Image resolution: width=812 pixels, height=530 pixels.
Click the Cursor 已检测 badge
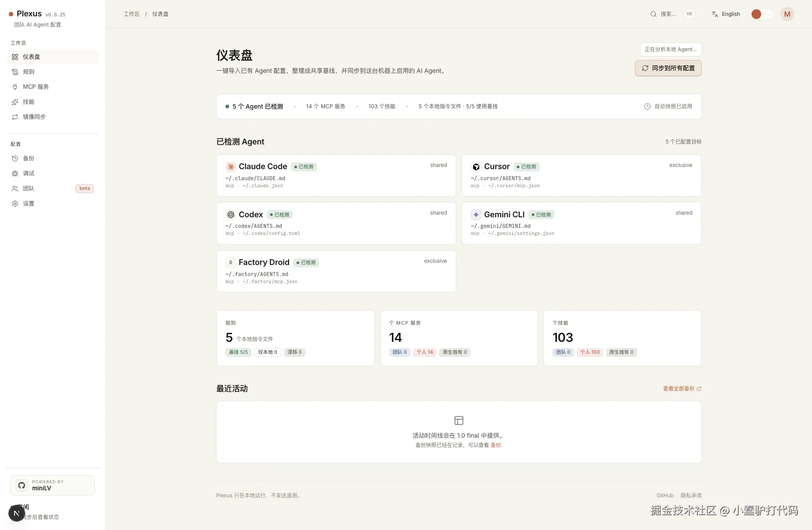coord(526,167)
